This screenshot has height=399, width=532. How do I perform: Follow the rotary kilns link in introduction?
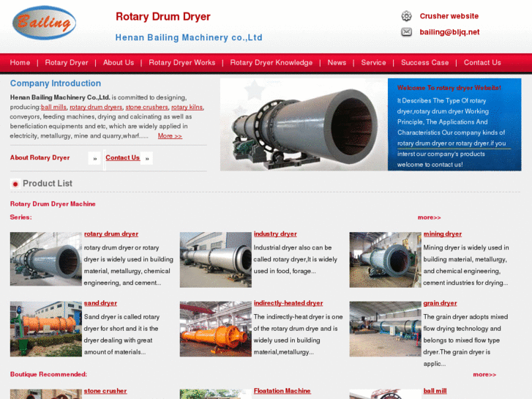(x=187, y=107)
